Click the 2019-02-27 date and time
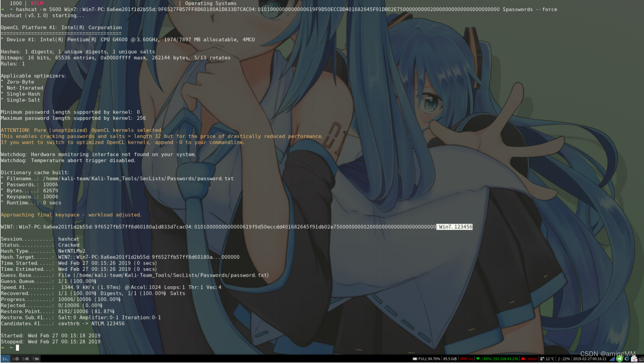 tap(589, 359)
